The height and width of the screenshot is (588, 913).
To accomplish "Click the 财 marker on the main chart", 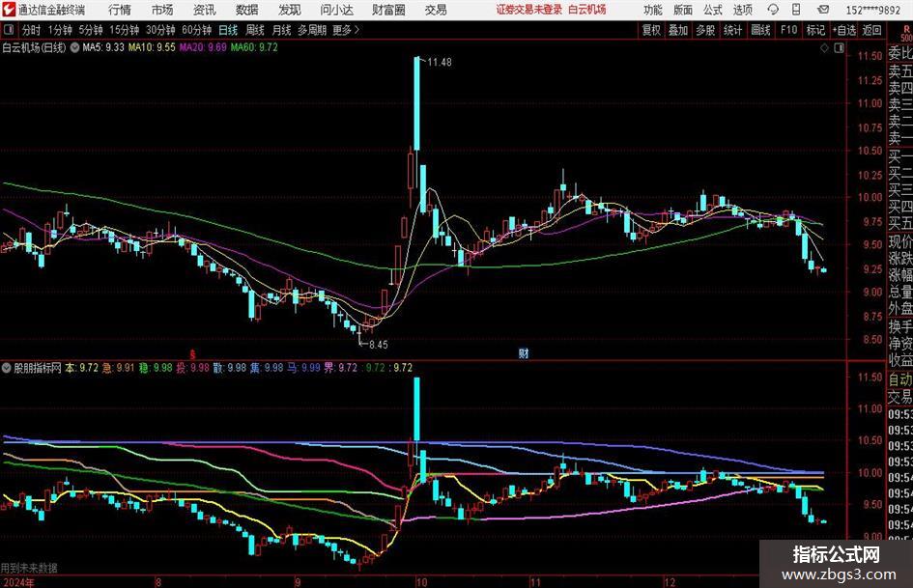I will (524, 352).
